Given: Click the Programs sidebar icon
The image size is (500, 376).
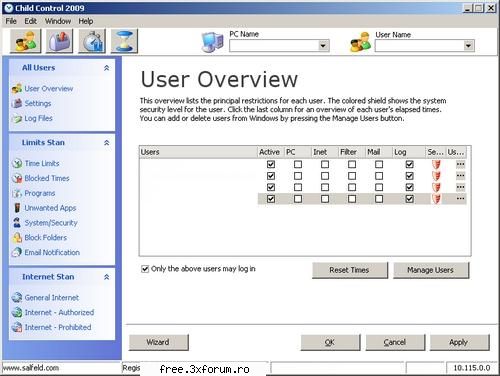Looking at the screenshot, I should click(17, 193).
